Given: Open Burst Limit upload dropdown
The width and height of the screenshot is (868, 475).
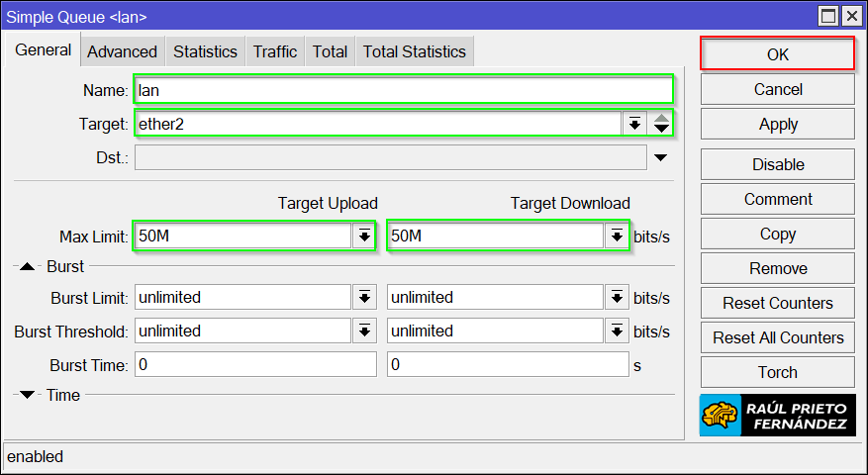Looking at the screenshot, I should 364,297.
